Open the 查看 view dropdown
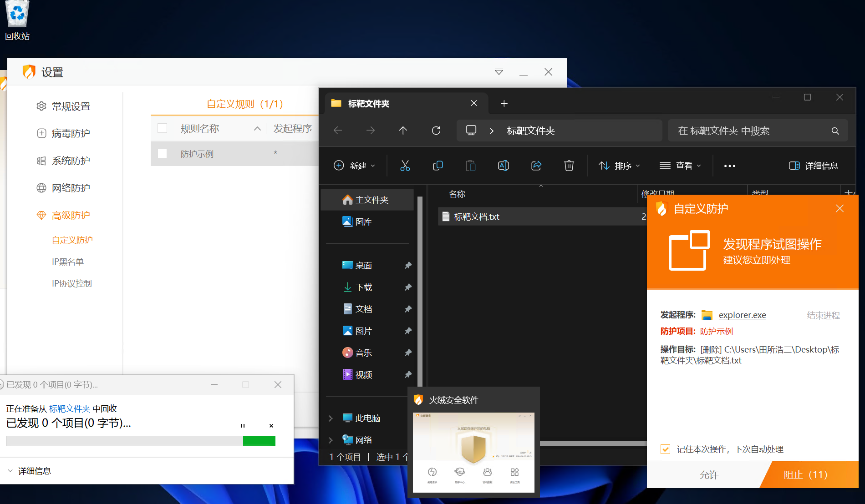Viewport: 865px width, 504px height. [680, 166]
